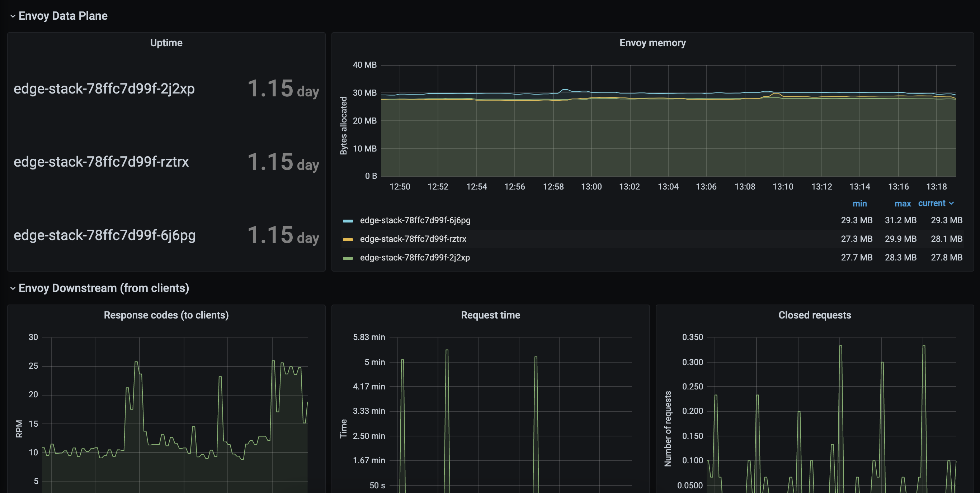Toggle the edge-stack-78ffc7d99f-2j2xp series in legend
Screen dimensions: 980x493
[415, 258]
